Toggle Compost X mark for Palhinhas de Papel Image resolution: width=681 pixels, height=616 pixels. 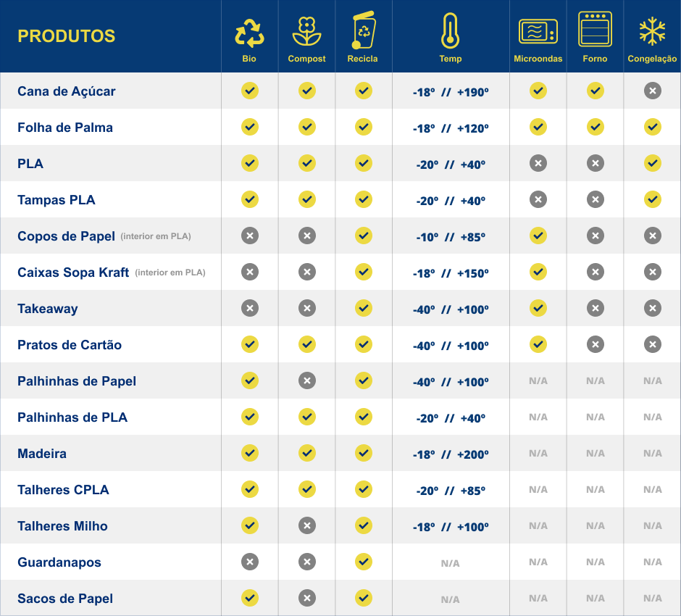(306, 380)
